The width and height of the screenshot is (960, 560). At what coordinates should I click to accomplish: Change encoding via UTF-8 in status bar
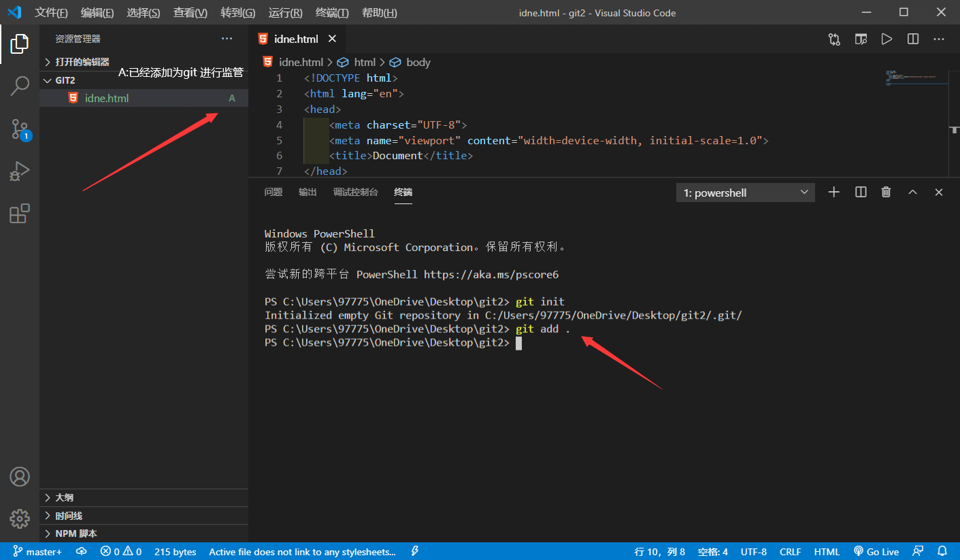tap(754, 552)
